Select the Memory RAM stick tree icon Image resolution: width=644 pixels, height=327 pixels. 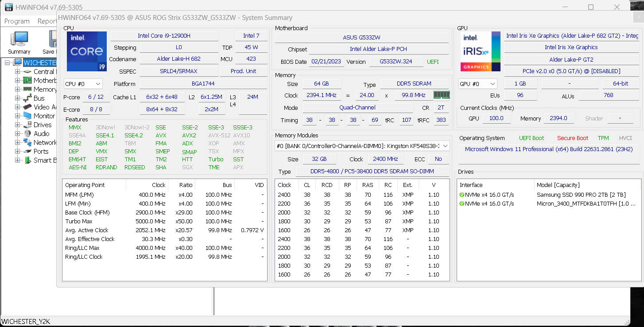point(27,90)
